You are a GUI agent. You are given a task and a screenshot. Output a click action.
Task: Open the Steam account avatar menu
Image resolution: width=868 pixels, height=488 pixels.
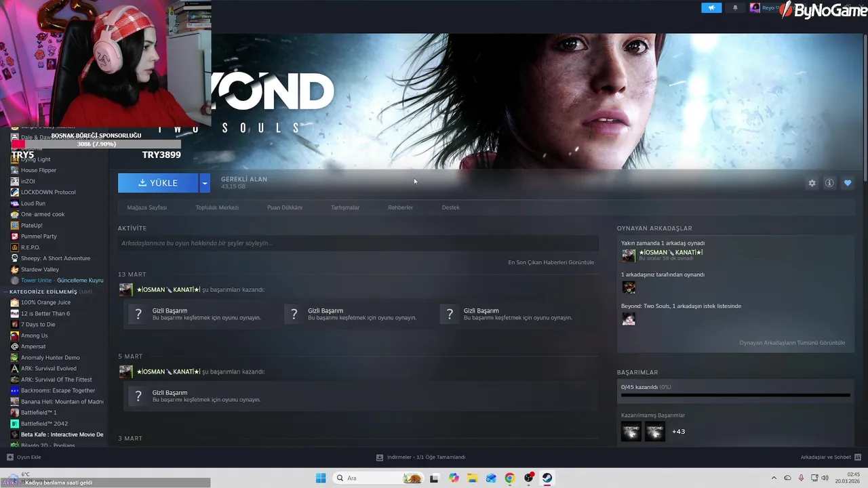[755, 8]
